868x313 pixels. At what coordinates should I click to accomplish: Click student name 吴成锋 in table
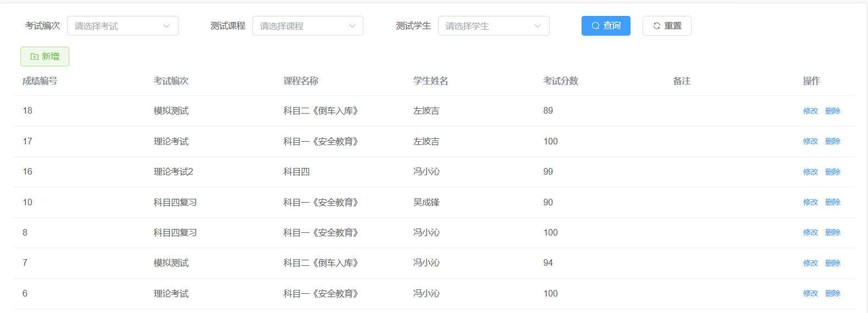click(426, 202)
